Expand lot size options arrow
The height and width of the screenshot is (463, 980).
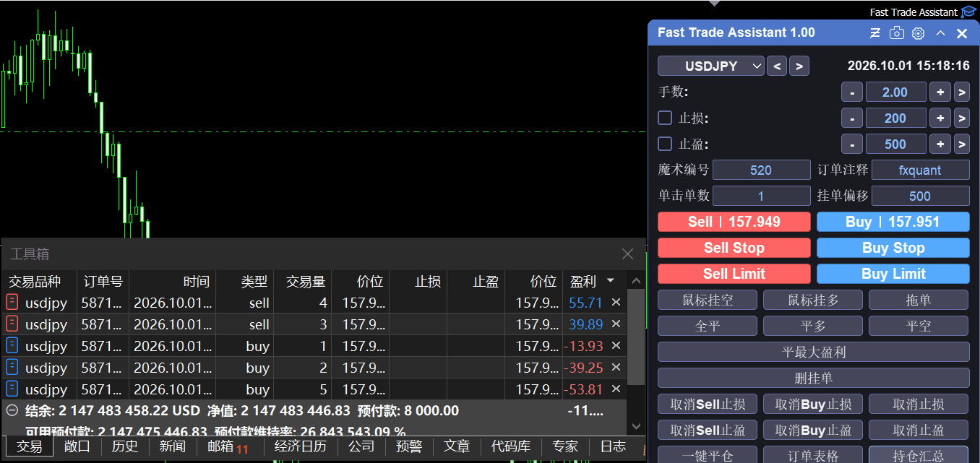(961, 92)
